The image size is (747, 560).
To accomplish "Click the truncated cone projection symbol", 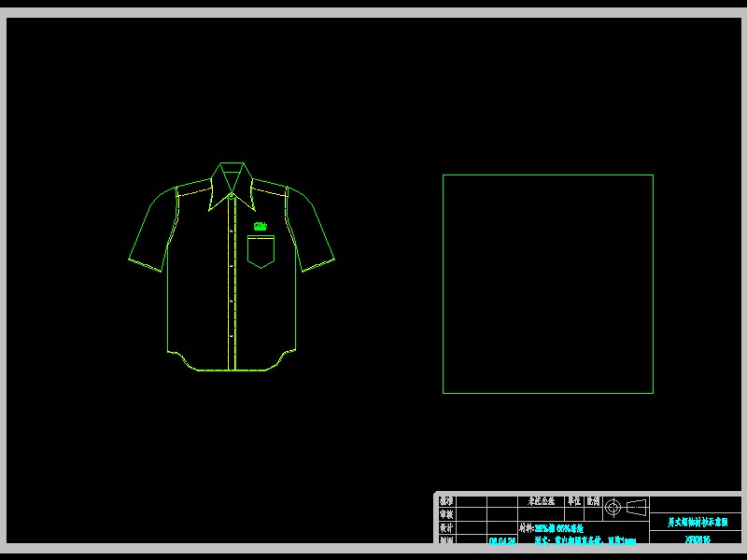I will (637, 508).
